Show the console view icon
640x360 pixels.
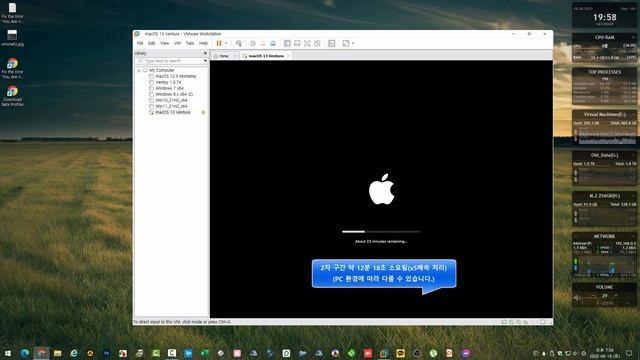331,43
